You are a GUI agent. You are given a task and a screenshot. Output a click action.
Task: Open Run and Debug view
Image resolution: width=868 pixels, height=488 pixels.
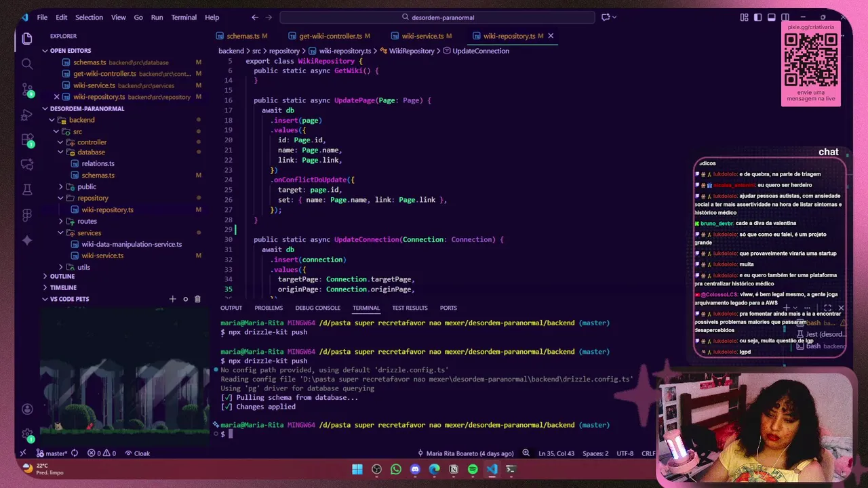tap(27, 115)
